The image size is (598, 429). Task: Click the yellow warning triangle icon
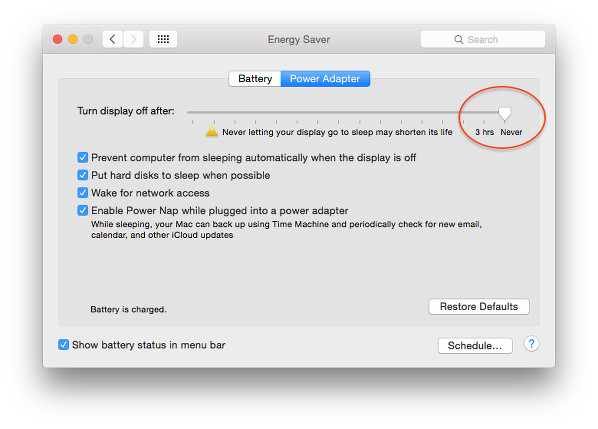[x=212, y=132]
